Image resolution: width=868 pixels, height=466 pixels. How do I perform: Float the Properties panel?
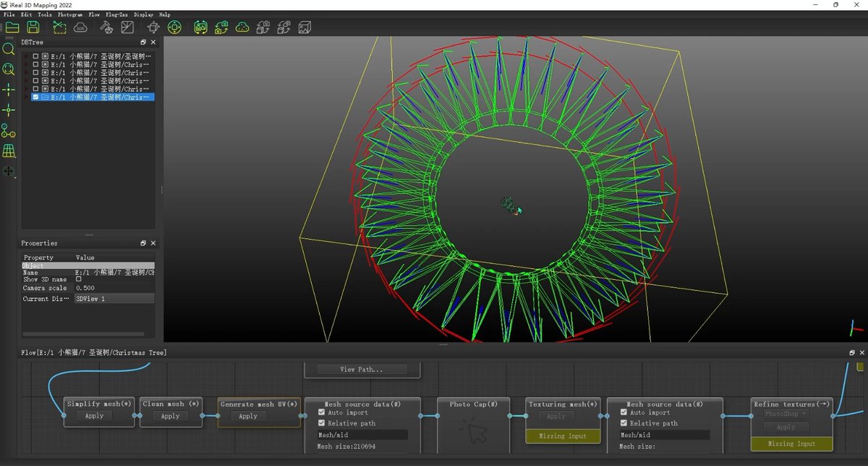(143, 243)
